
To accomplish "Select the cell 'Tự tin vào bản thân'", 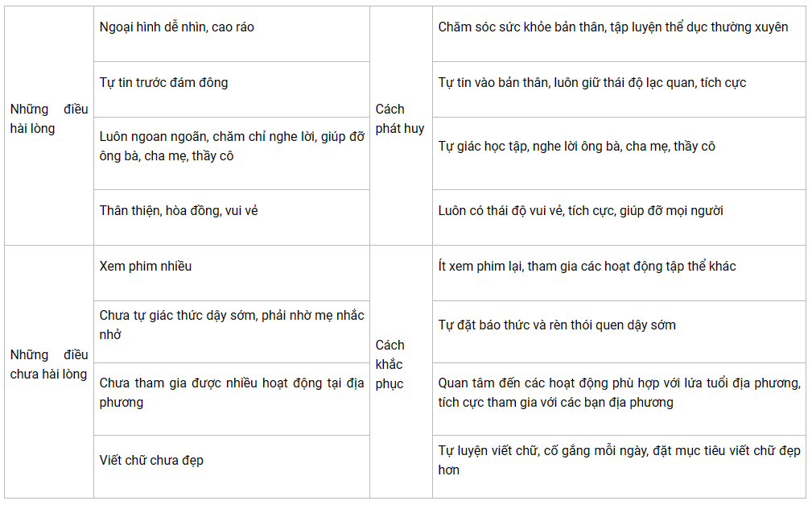I will click(x=619, y=89).
